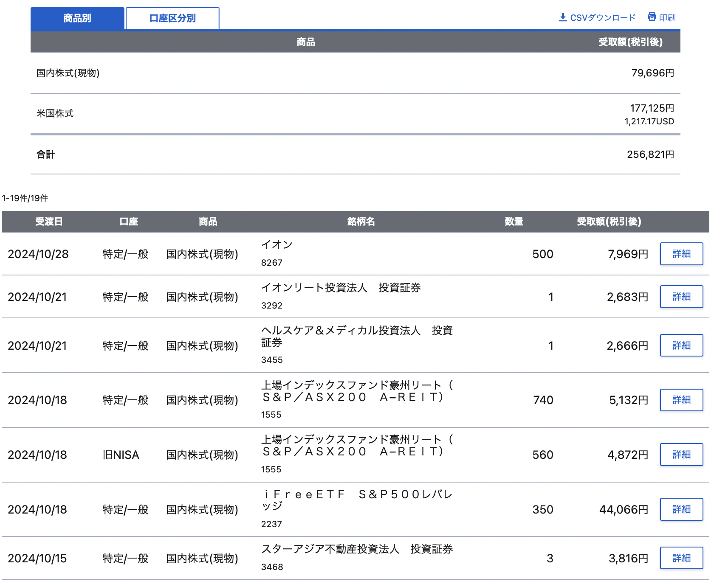Click the CSV download arrow icon

click(563, 17)
